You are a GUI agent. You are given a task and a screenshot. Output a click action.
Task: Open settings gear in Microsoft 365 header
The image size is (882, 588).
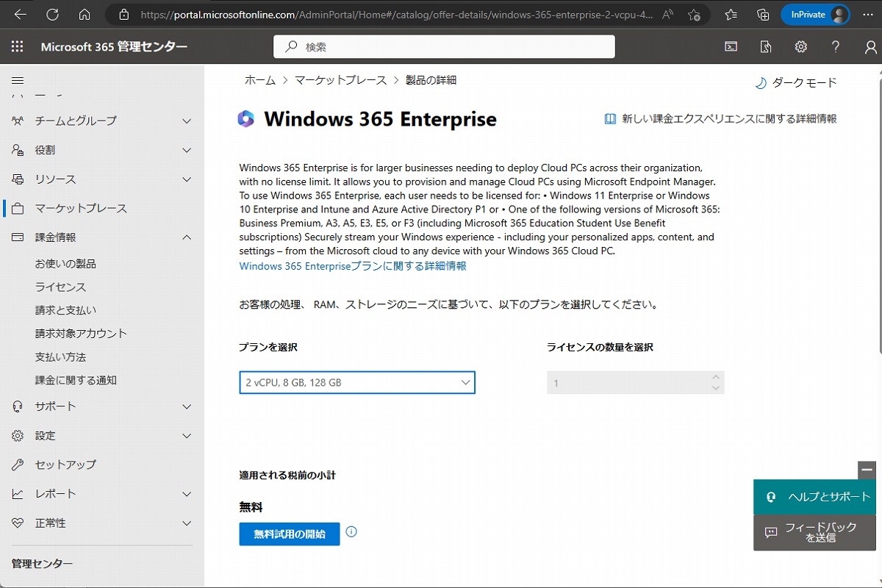tap(800, 47)
